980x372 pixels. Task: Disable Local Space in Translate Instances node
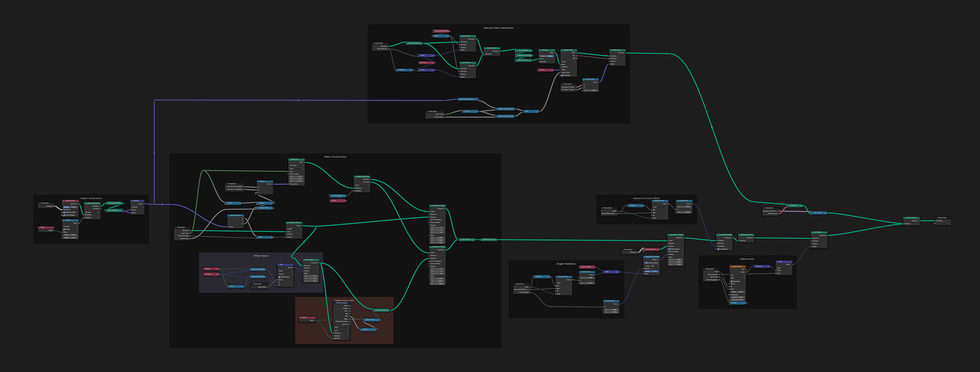[x=718, y=249]
